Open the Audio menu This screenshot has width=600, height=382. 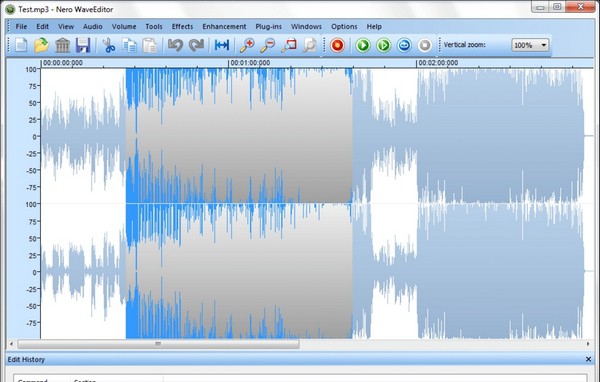pos(93,26)
